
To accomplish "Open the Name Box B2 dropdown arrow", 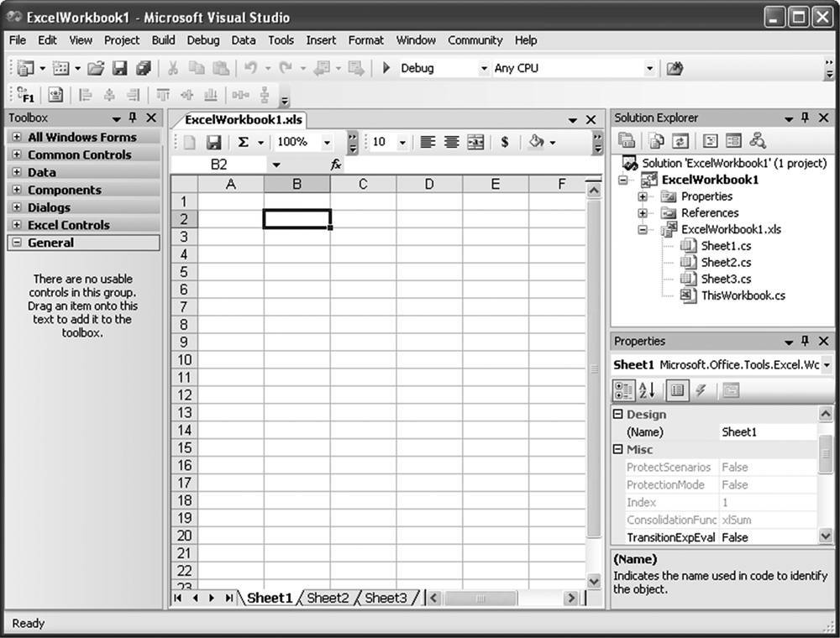I will point(276,165).
